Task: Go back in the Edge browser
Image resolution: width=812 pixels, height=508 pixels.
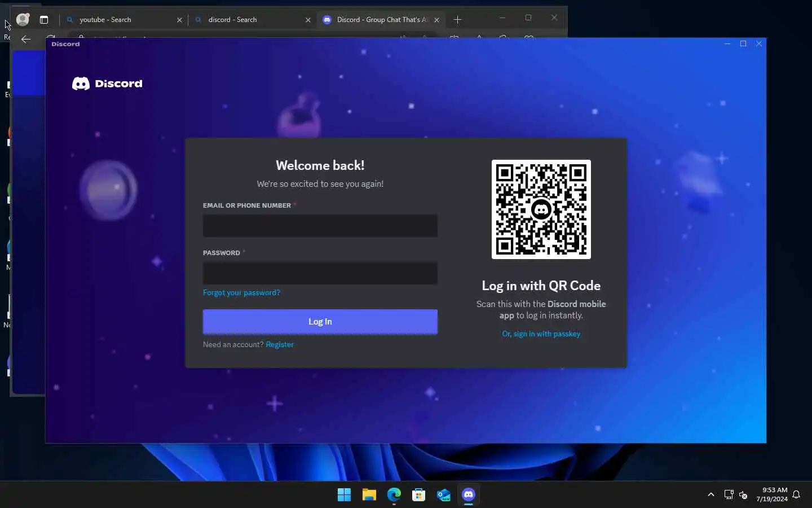Action: 25,39
